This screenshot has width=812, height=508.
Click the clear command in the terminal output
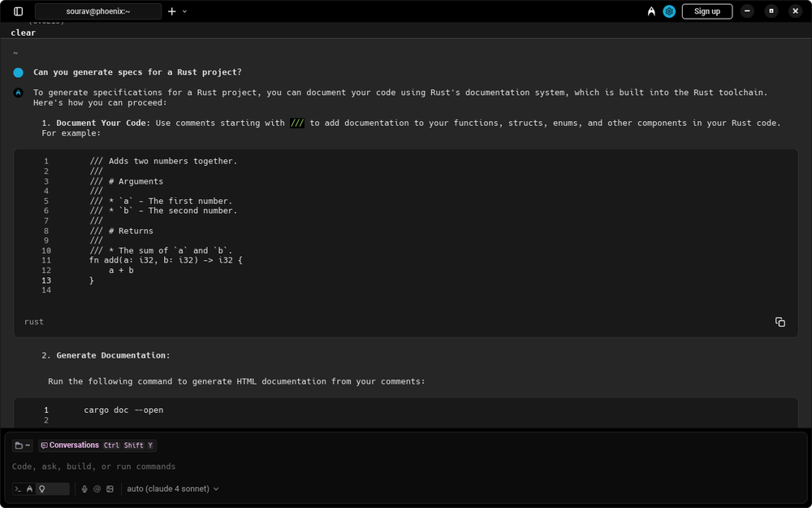[23, 32]
